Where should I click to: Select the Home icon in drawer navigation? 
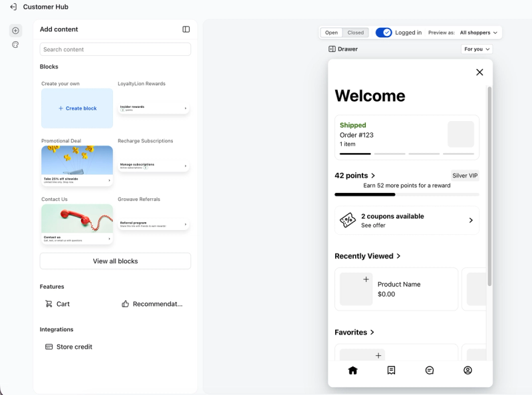click(353, 370)
